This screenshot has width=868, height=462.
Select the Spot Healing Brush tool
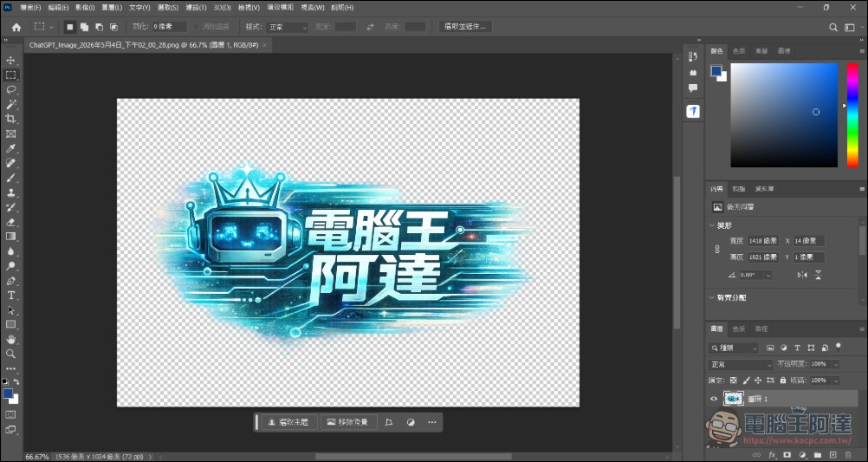10,163
